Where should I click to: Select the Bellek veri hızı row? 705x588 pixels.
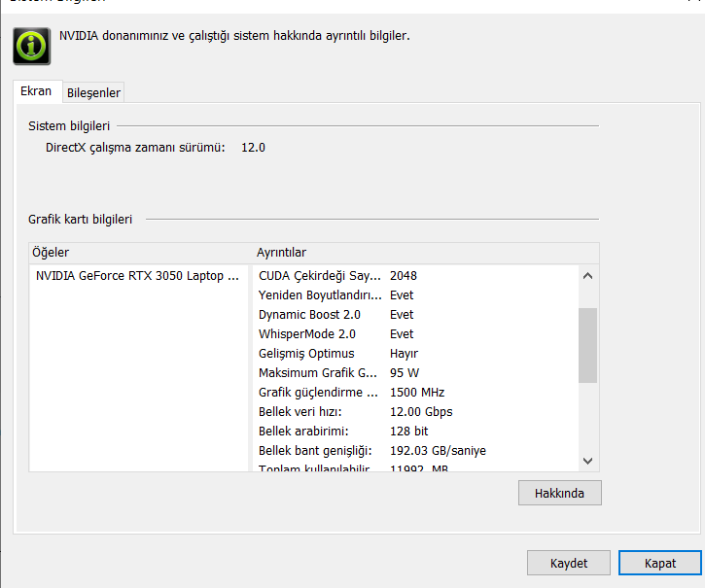[415, 412]
